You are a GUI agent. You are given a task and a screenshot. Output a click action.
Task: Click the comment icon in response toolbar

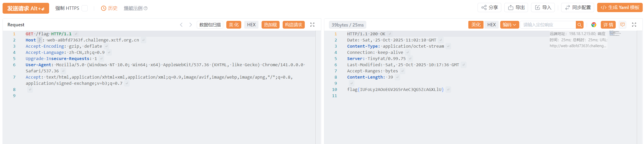pyautogui.click(x=622, y=25)
